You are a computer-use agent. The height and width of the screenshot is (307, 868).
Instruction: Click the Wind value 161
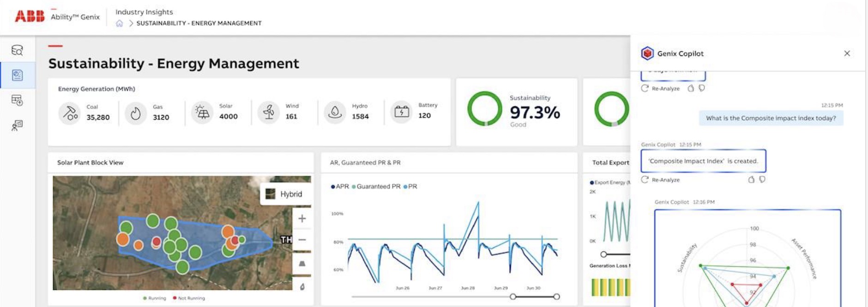click(x=291, y=117)
